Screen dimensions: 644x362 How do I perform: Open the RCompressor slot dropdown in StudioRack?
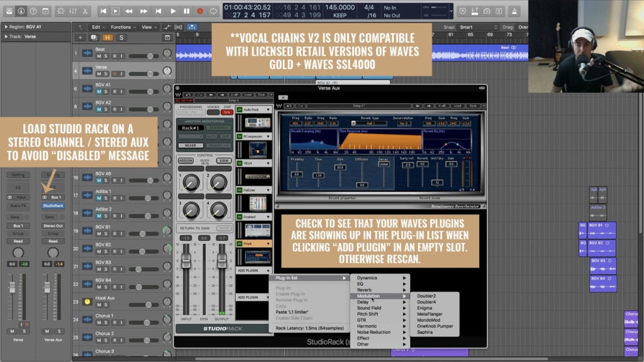pyautogui.click(x=268, y=136)
